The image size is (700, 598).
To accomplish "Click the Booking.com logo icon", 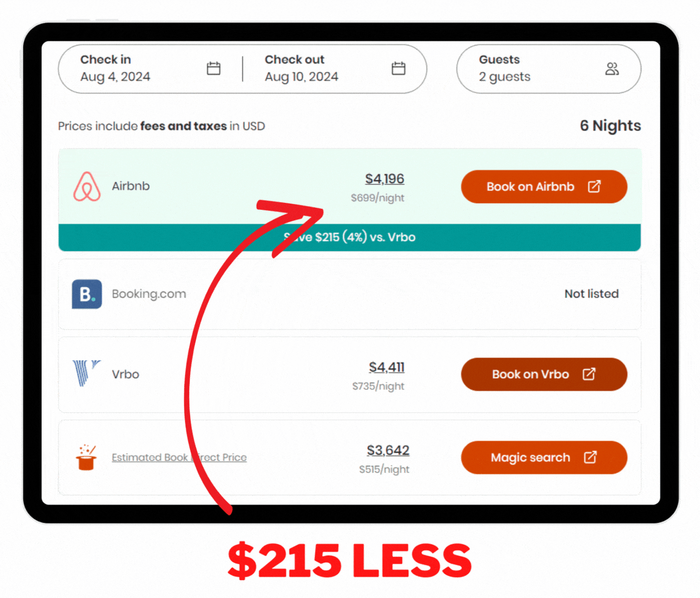I will point(87,294).
